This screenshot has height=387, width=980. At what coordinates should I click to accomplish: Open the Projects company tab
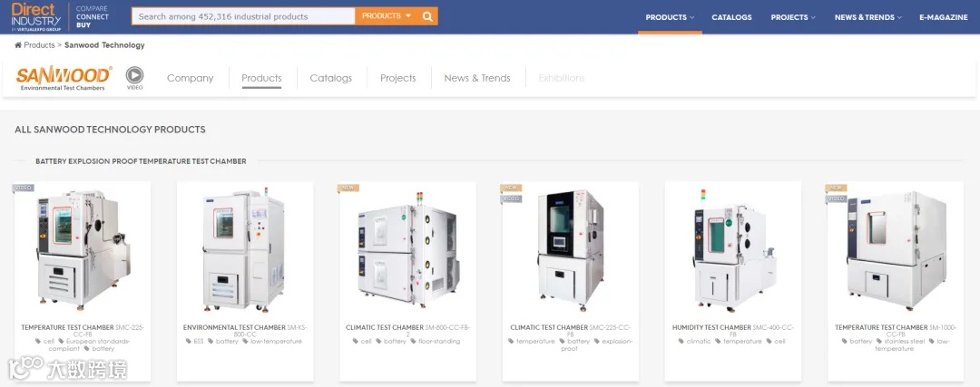397,78
